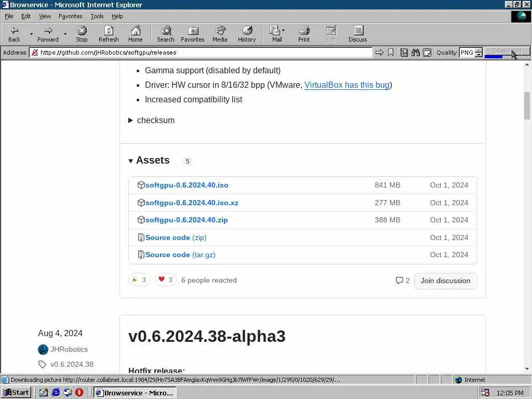Viewport: 532px width, 399px height.
Task: Click the 841 MB size text
Action: pyautogui.click(x=388, y=185)
